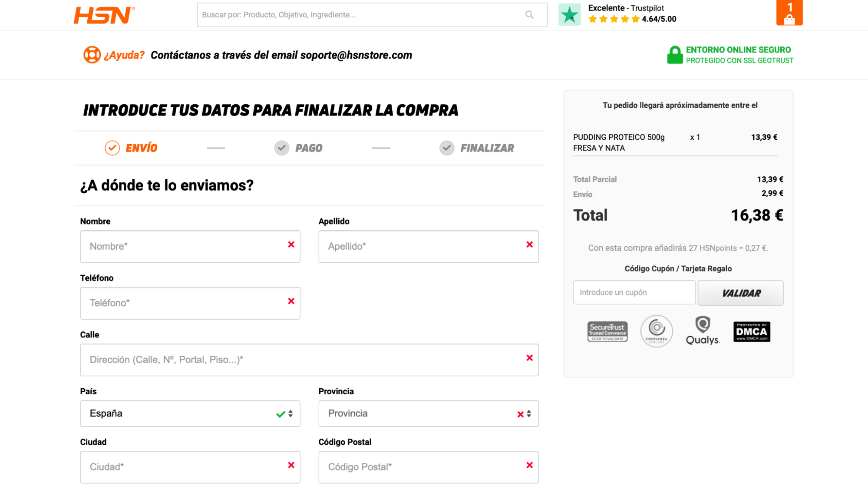
Task: Focus the product search box
Action: 372,15
